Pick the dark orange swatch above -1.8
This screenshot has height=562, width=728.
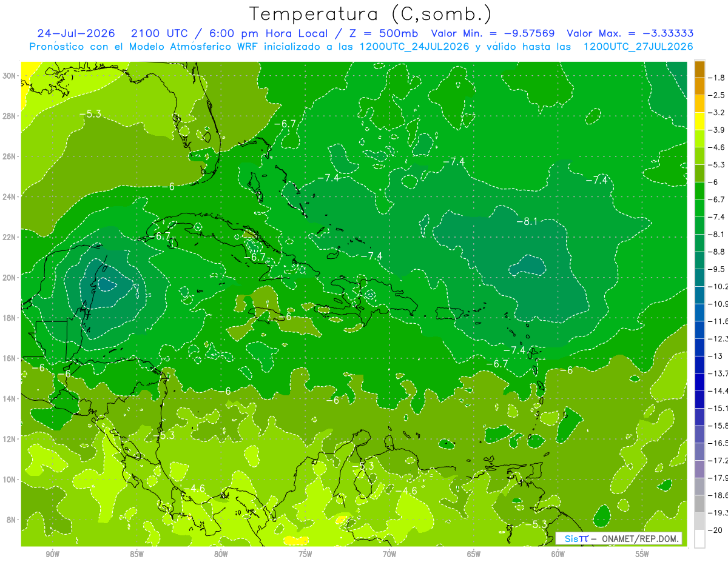click(x=699, y=69)
